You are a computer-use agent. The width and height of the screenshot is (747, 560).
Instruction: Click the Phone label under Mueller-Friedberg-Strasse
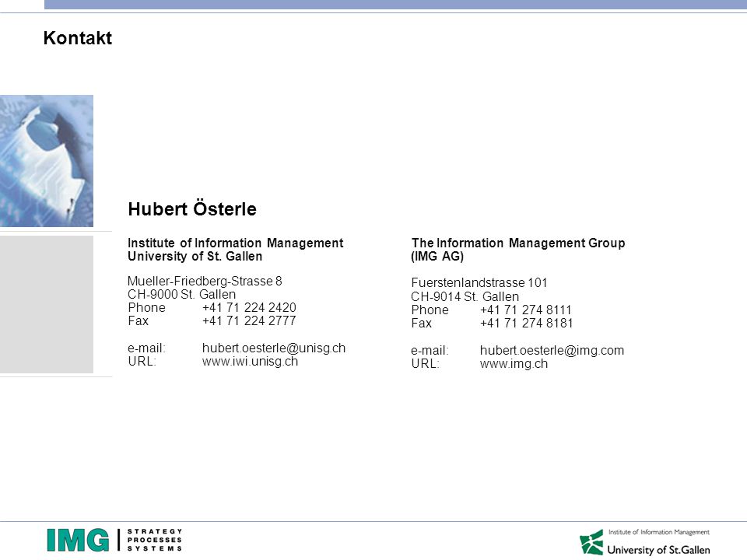point(147,308)
